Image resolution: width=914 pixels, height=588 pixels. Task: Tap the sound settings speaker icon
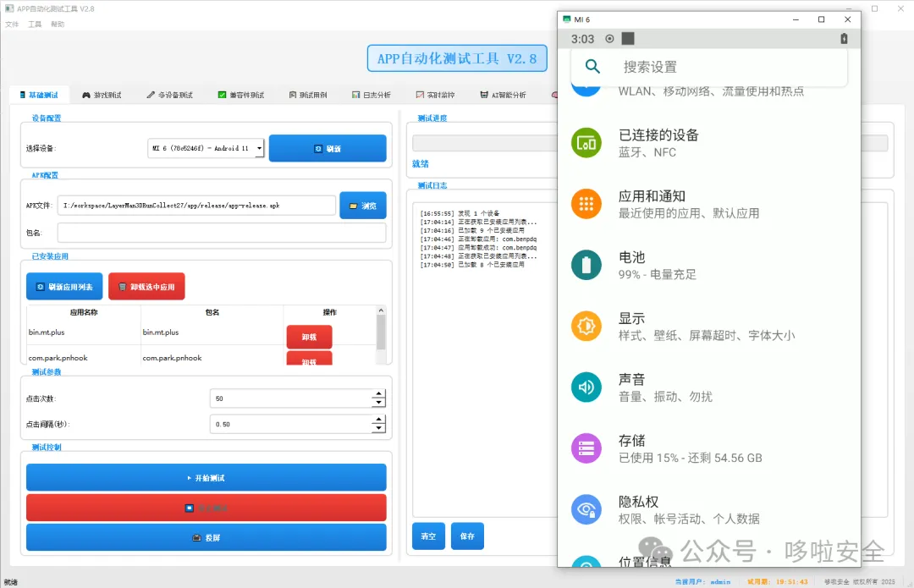pos(586,387)
